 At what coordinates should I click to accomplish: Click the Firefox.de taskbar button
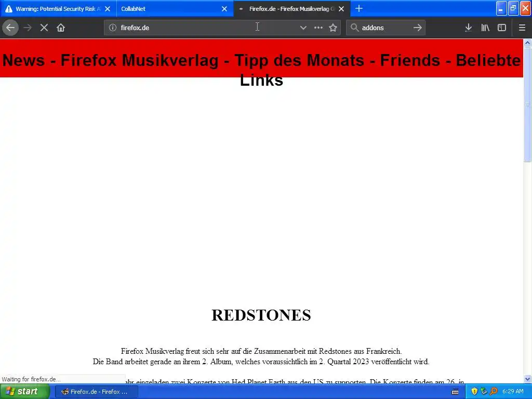(x=96, y=392)
